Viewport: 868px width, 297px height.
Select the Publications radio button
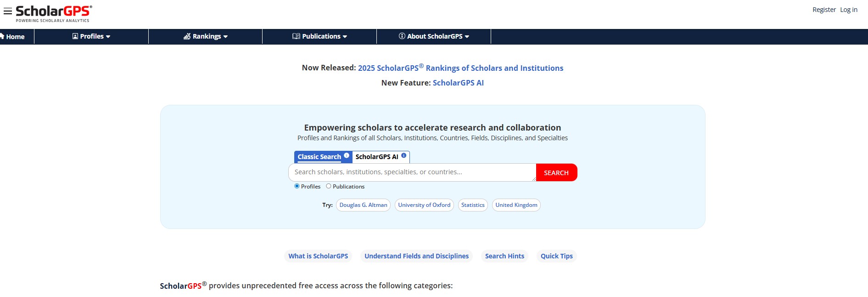(329, 186)
